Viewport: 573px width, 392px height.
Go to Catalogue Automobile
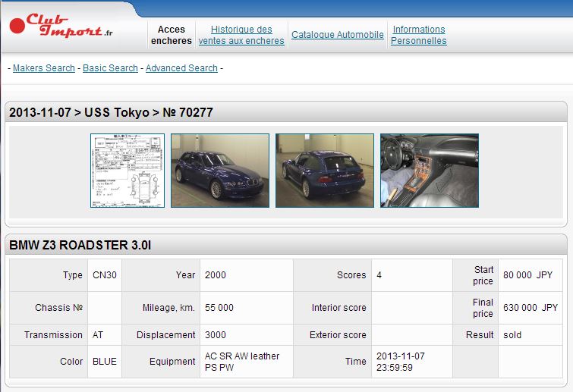coord(338,35)
